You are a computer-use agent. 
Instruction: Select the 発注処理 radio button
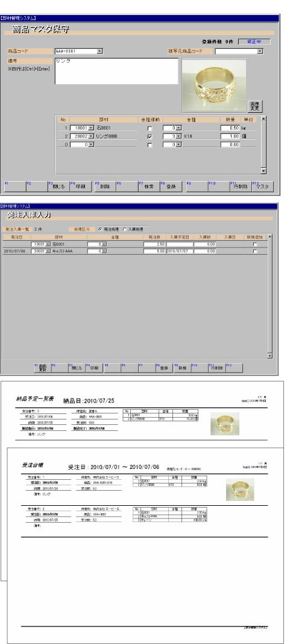(101, 229)
